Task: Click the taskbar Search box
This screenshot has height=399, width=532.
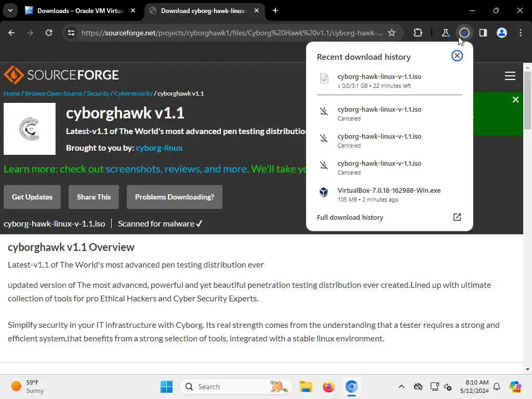Action: 236,387
